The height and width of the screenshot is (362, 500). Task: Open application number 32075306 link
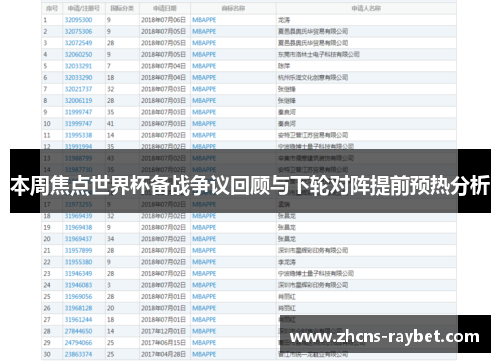[78, 32]
